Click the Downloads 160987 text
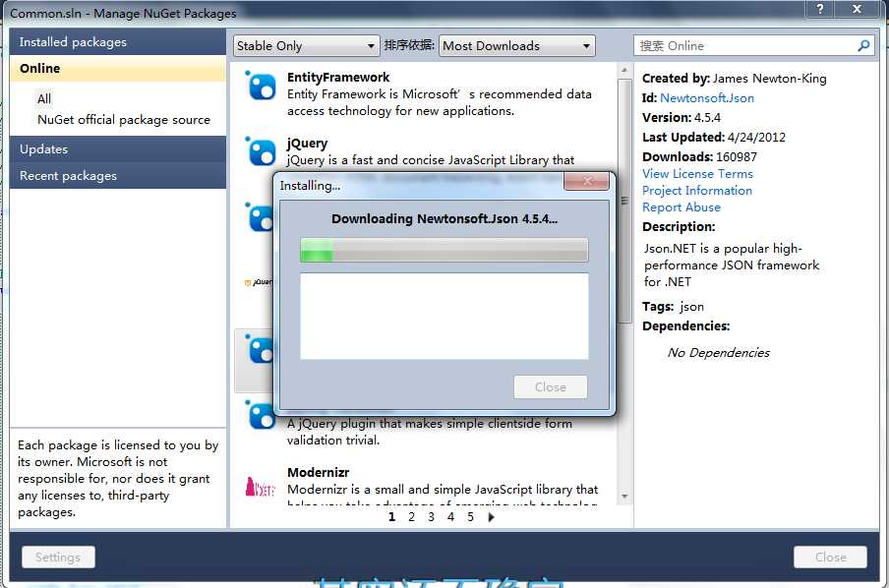Screen dimensions: 889x588 coord(699,157)
